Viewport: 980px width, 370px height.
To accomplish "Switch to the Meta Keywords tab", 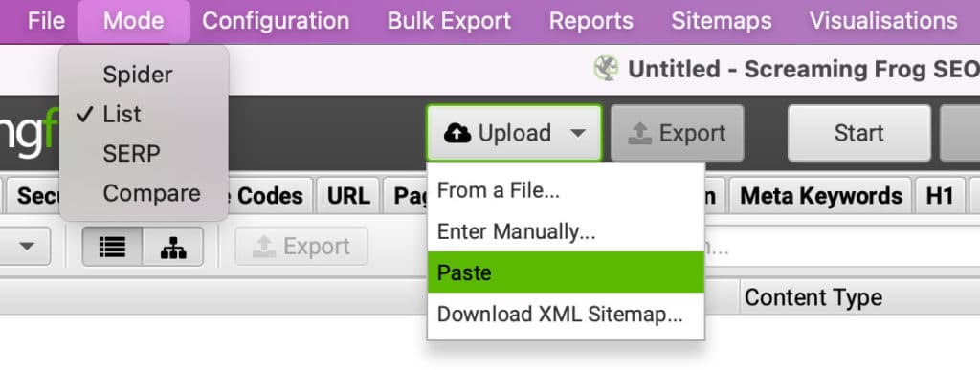I will click(x=821, y=197).
